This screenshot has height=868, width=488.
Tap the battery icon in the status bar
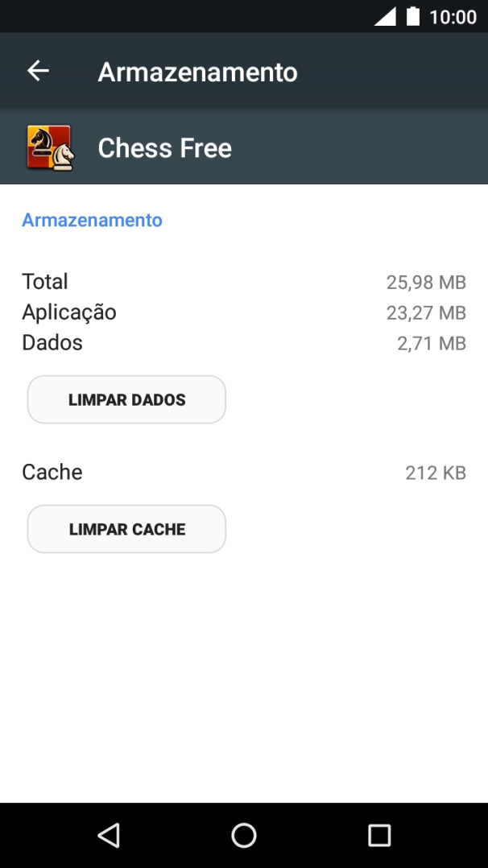pyautogui.click(x=414, y=14)
